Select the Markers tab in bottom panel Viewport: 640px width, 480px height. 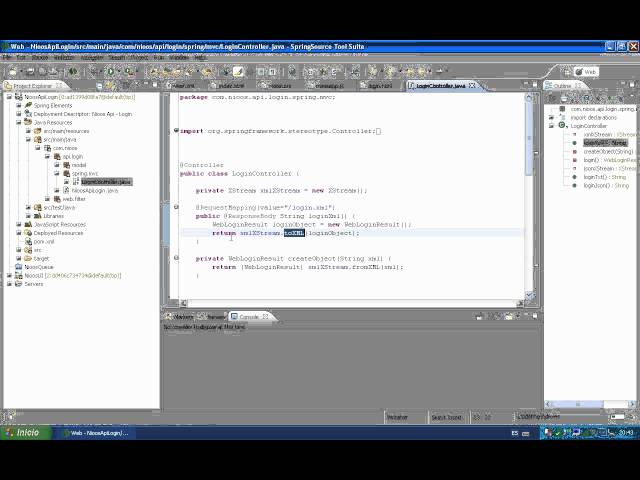coord(180,317)
